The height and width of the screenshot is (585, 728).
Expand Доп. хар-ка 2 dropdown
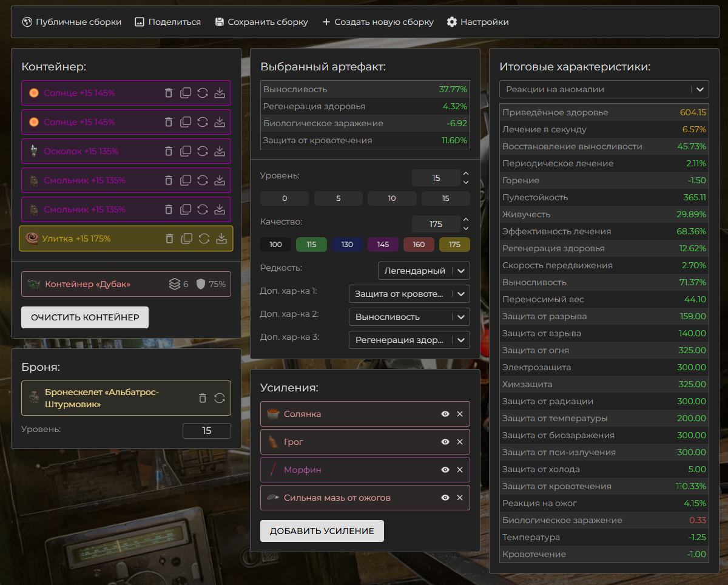pos(409,317)
